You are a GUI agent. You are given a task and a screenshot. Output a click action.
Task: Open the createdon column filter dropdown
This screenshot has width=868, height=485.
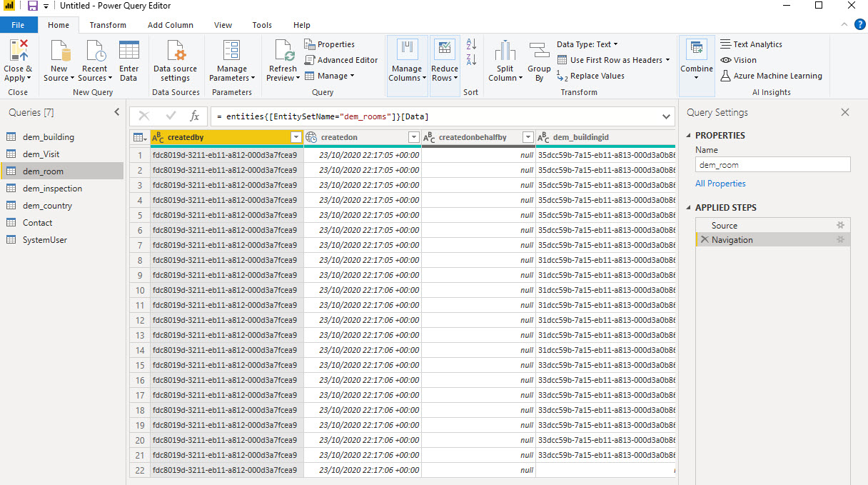(x=413, y=137)
